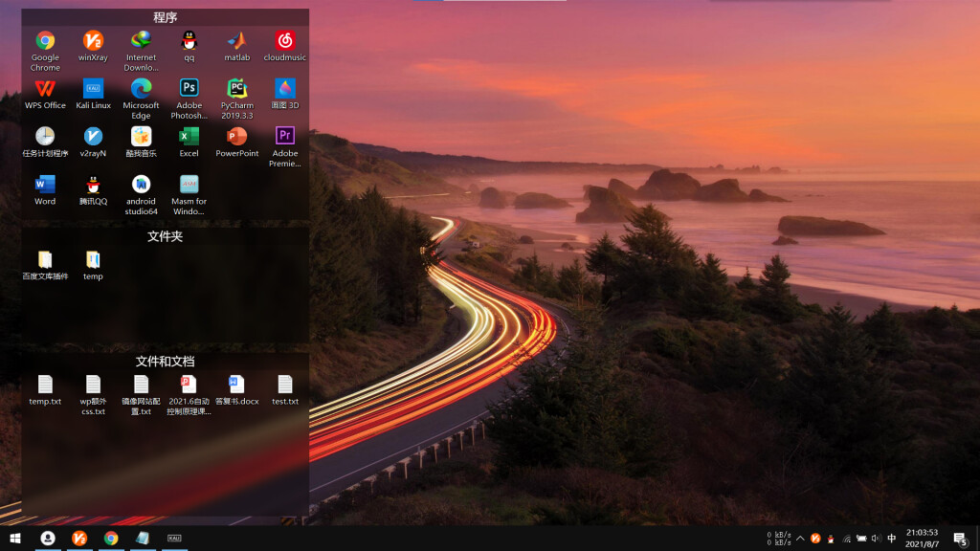Open the Excel desktop shortcut

[189, 142]
